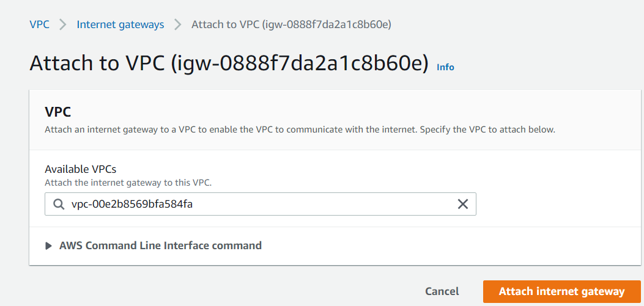The height and width of the screenshot is (306, 644).
Task: Click the panel description about internet communication
Action: [300, 130]
